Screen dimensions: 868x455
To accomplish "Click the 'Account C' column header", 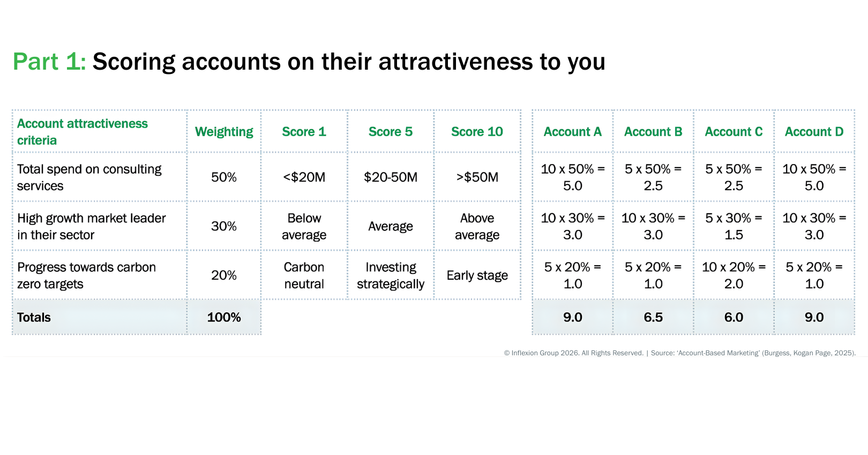I will tap(734, 132).
